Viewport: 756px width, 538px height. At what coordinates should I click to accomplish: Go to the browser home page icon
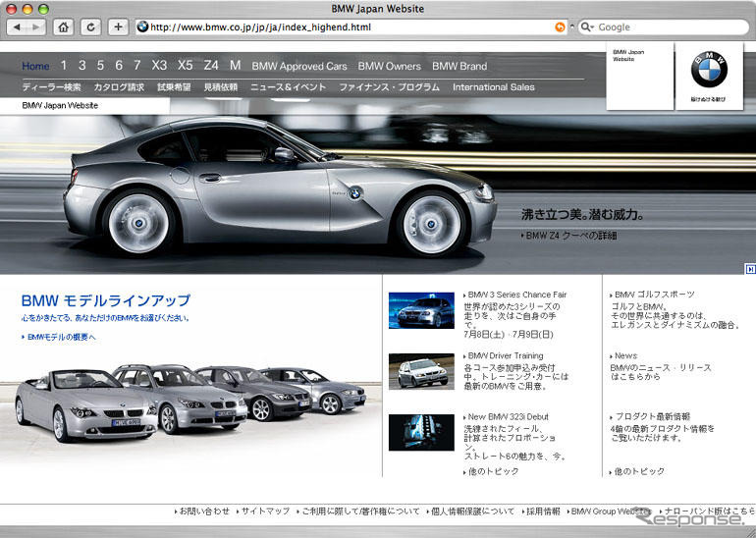click(63, 27)
